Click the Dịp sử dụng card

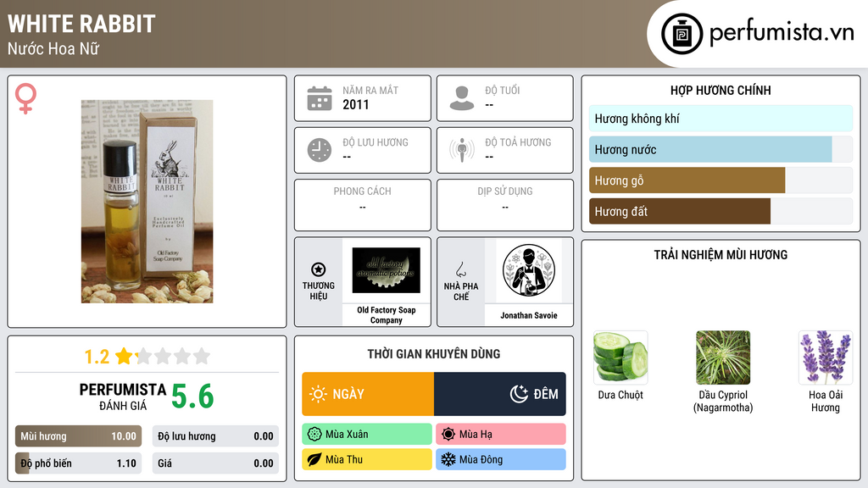pyautogui.click(x=505, y=205)
